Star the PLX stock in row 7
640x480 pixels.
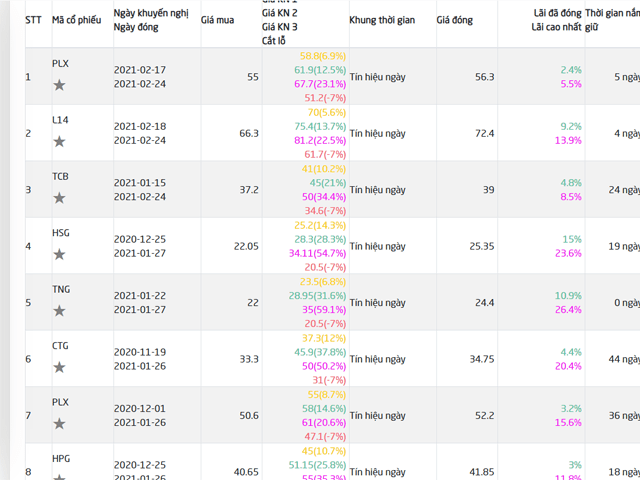pyautogui.click(x=59, y=424)
